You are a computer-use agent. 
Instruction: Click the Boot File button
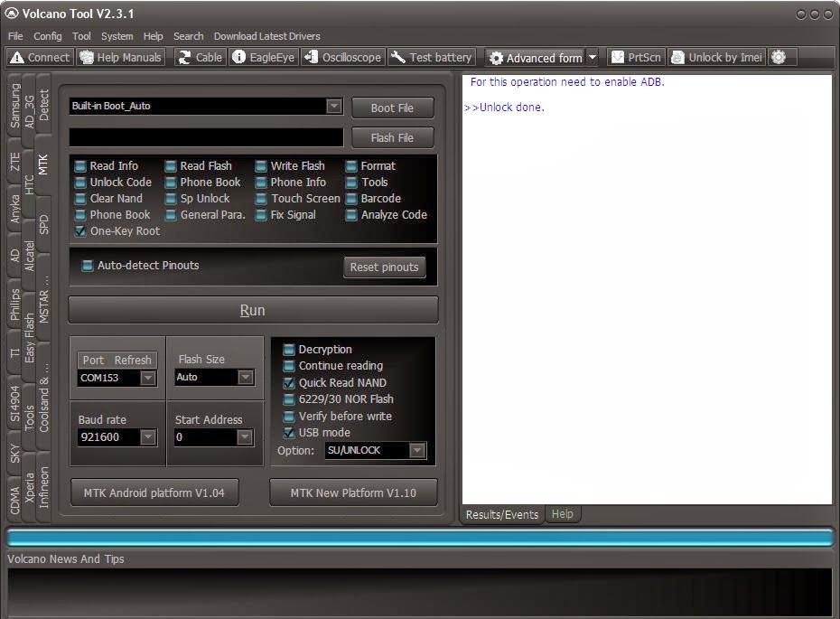point(392,108)
